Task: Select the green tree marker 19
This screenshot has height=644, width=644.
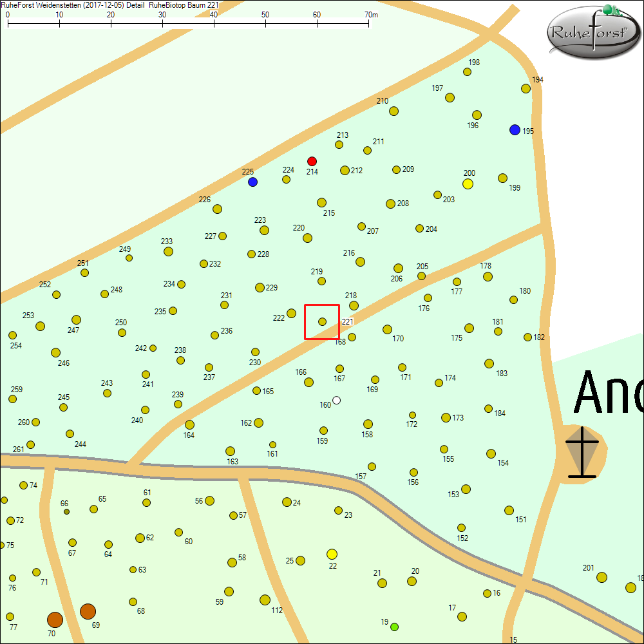Action: 395,627
